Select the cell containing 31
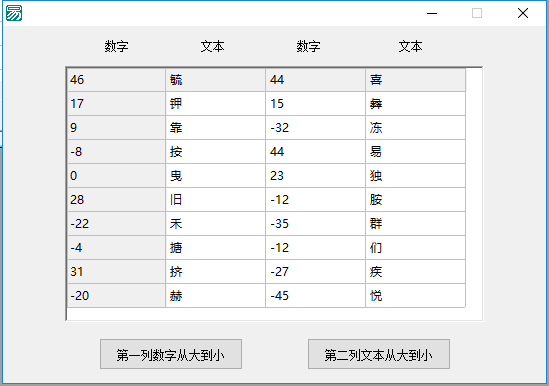The height and width of the screenshot is (386, 549). pyautogui.click(x=116, y=272)
